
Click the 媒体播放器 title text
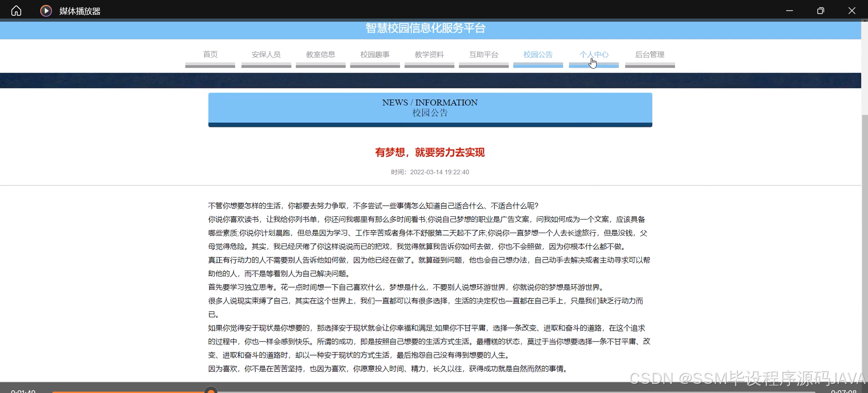pyautogui.click(x=80, y=11)
